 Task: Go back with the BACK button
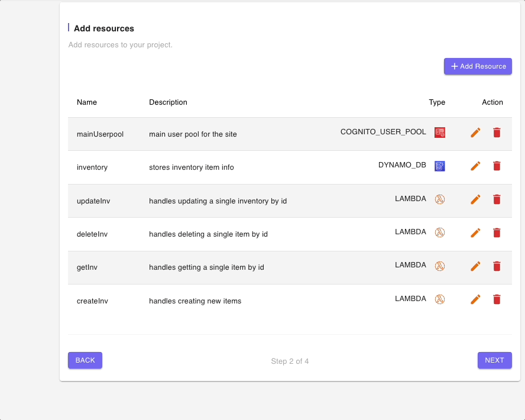coord(85,360)
